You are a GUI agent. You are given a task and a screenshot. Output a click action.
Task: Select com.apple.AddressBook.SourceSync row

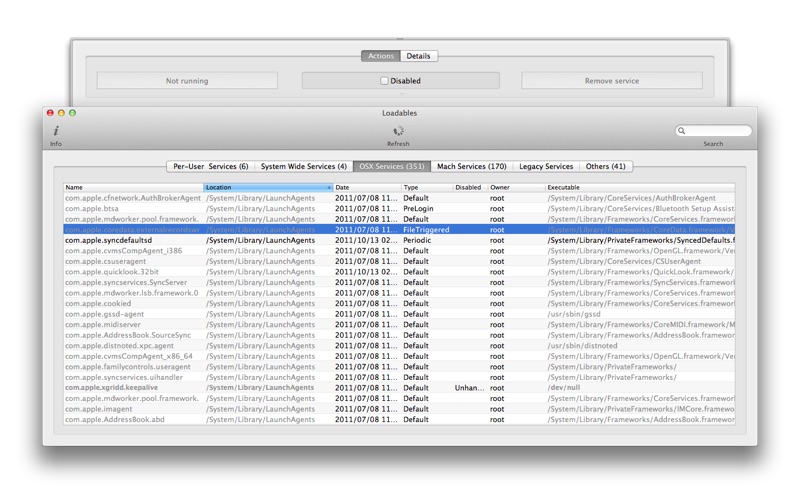point(399,335)
